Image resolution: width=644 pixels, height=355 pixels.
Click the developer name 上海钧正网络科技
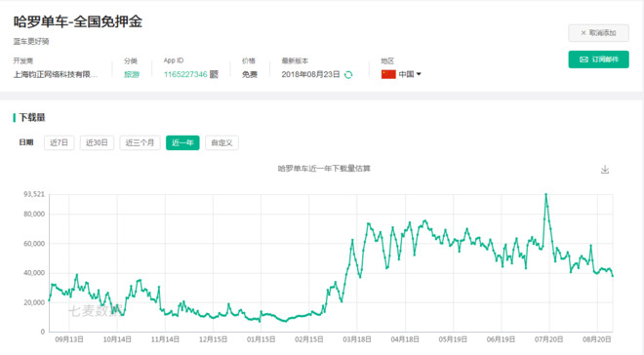56,74
